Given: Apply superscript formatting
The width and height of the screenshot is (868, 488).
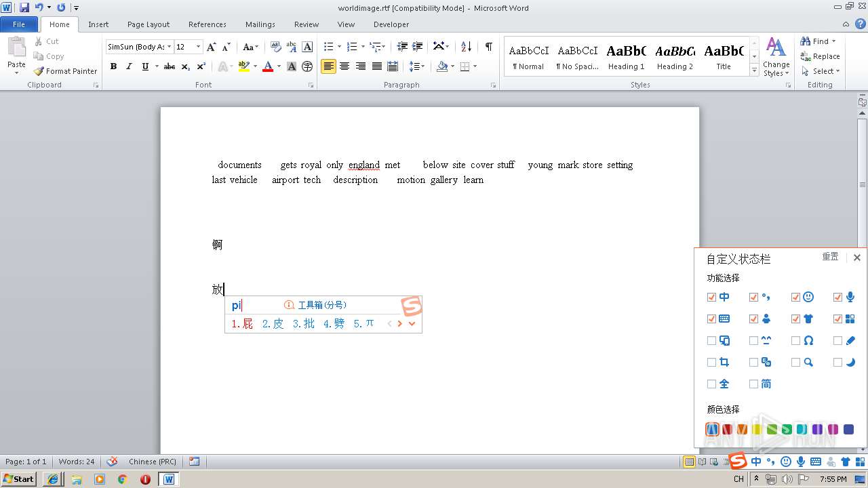Looking at the screenshot, I should (201, 66).
